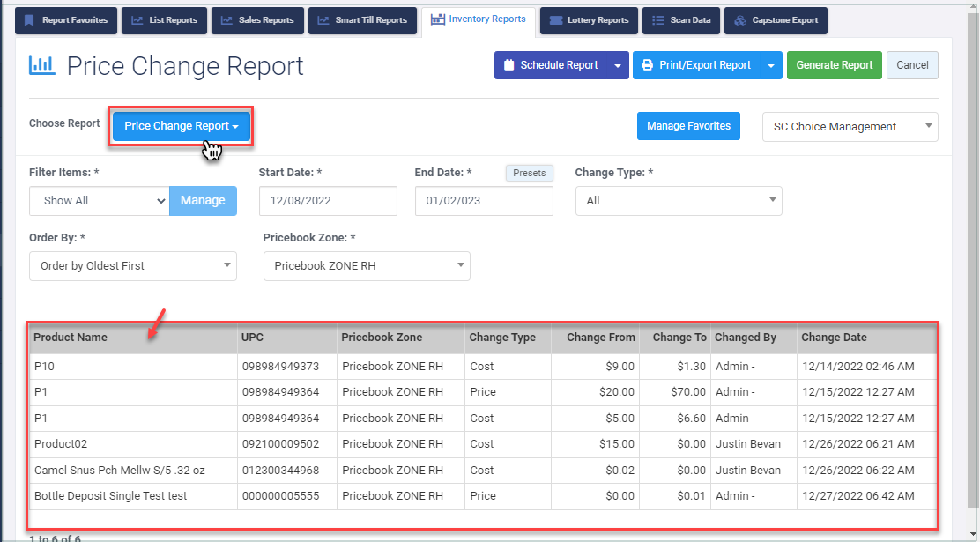Open the Filter Items Show All dropdown
The height and width of the screenshot is (542, 980).
(x=100, y=201)
